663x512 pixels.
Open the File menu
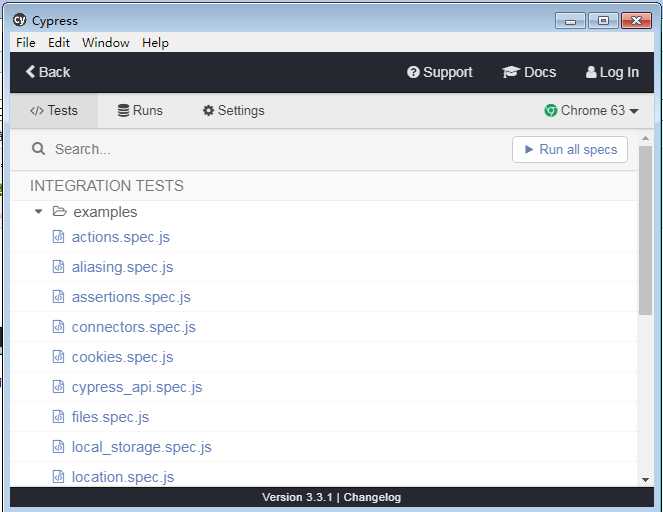[x=26, y=43]
